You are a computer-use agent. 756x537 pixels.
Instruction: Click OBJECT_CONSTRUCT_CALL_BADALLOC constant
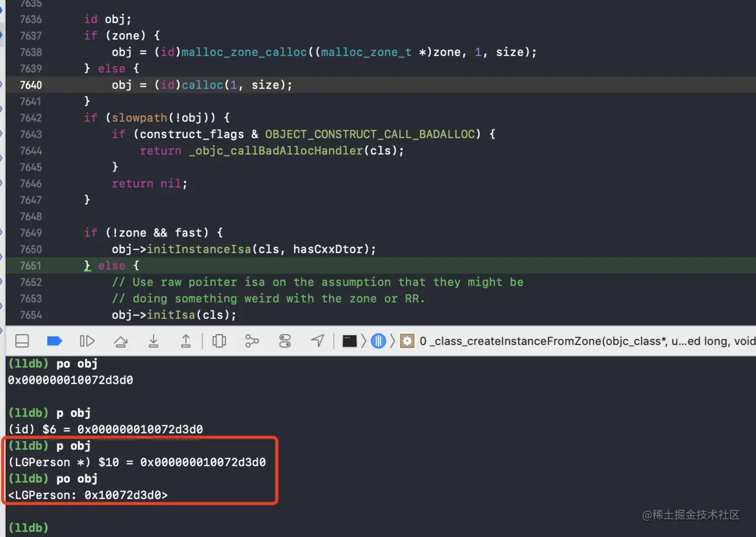click(x=369, y=134)
